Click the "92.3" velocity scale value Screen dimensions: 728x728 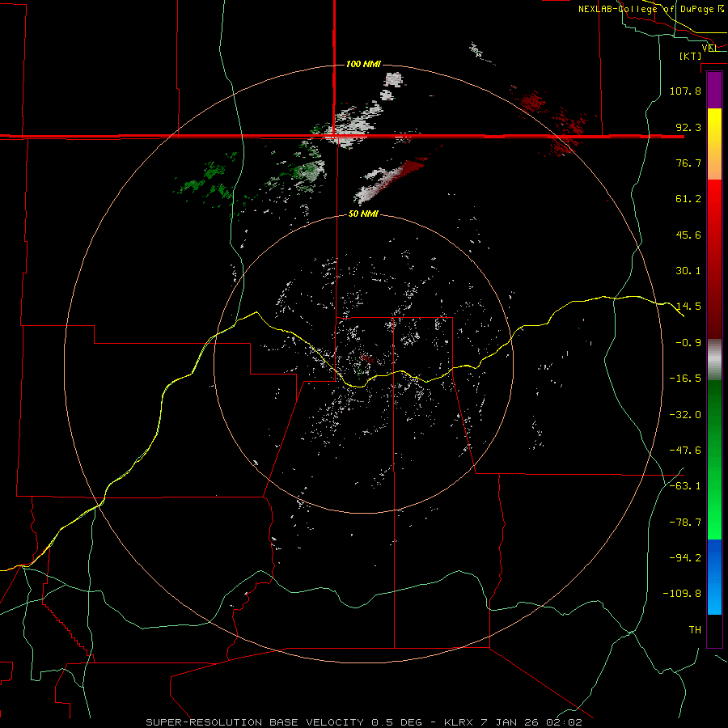(x=688, y=127)
